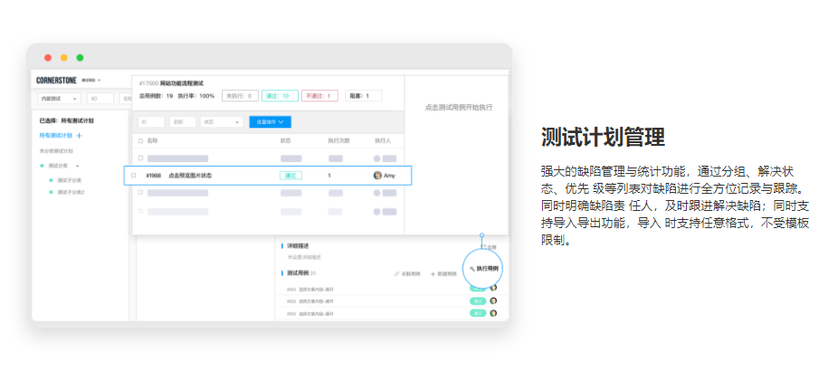Select 未分类测试计划 in sidebar

pyautogui.click(x=56, y=151)
